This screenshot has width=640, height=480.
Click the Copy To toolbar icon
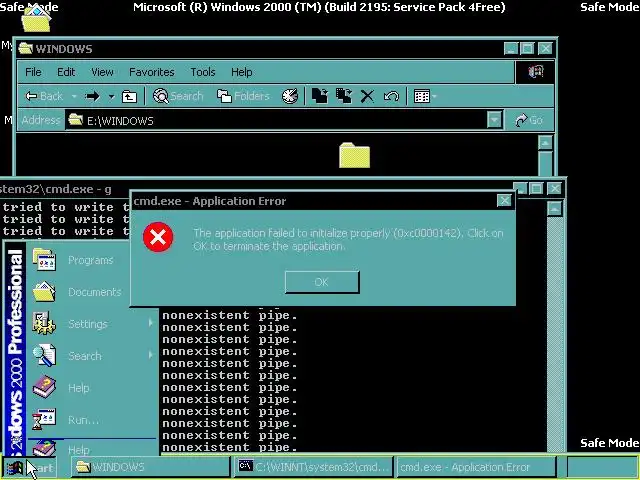tap(344, 96)
